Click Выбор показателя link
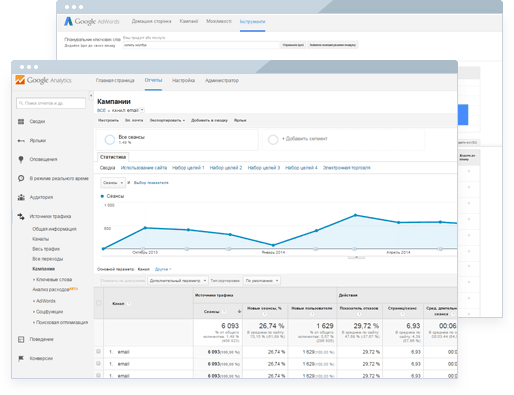The height and width of the screenshot is (395, 514). click(151, 183)
